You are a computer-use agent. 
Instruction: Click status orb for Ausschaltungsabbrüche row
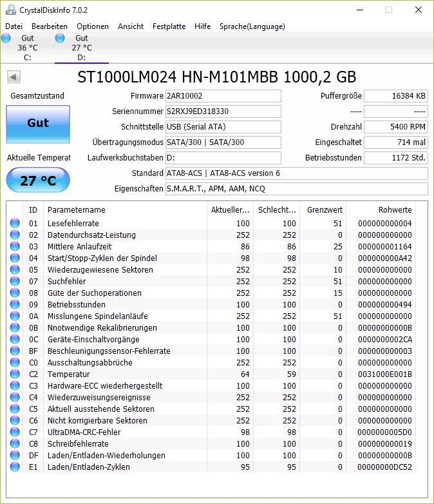pyautogui.click(x=15, y=362)
